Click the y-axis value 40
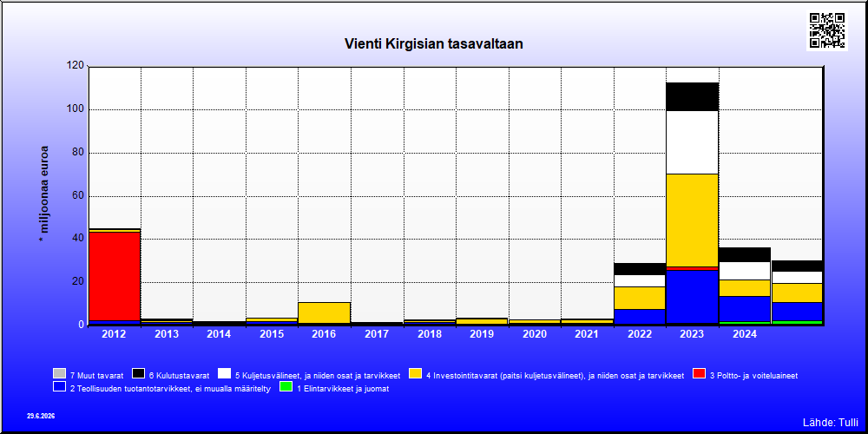The height and width of the screenshot is (434, 868). pos(77,239)
